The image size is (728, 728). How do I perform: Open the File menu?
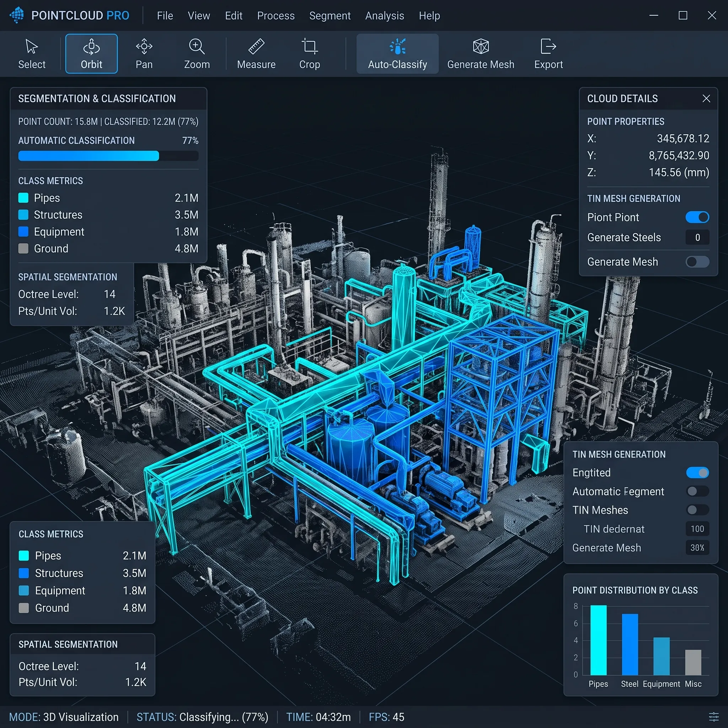pos(165,16)
